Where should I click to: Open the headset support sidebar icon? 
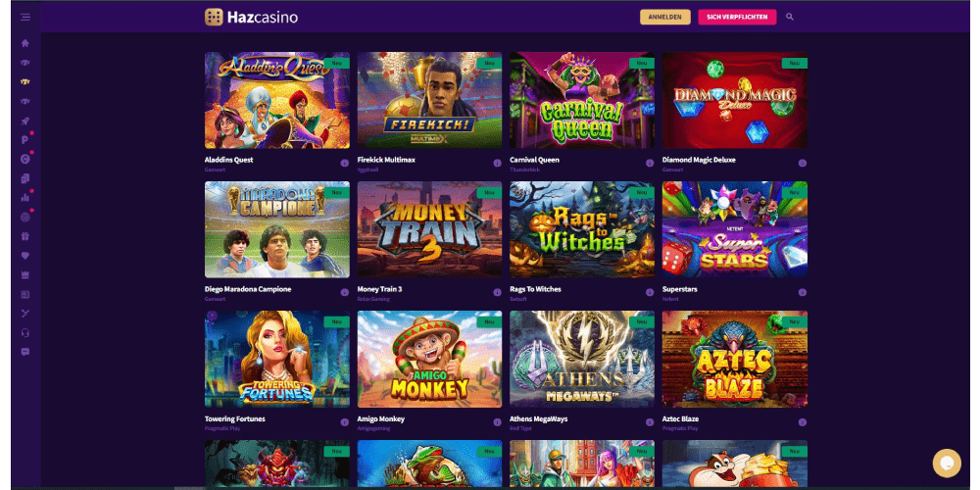(x=25, y=332)
